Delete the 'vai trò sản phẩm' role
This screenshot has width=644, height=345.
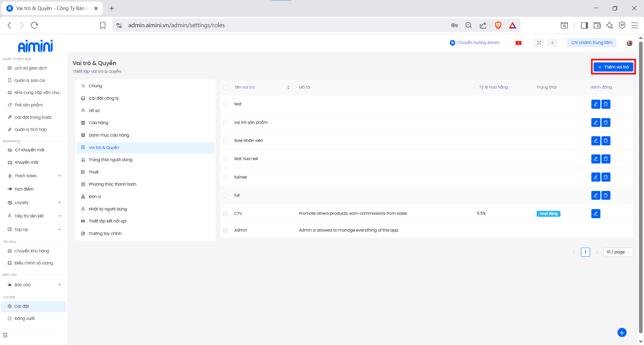tap(606, 122)
